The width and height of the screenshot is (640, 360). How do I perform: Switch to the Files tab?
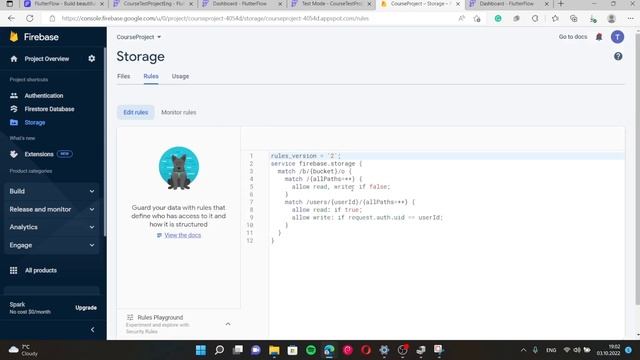click(123, 76)
